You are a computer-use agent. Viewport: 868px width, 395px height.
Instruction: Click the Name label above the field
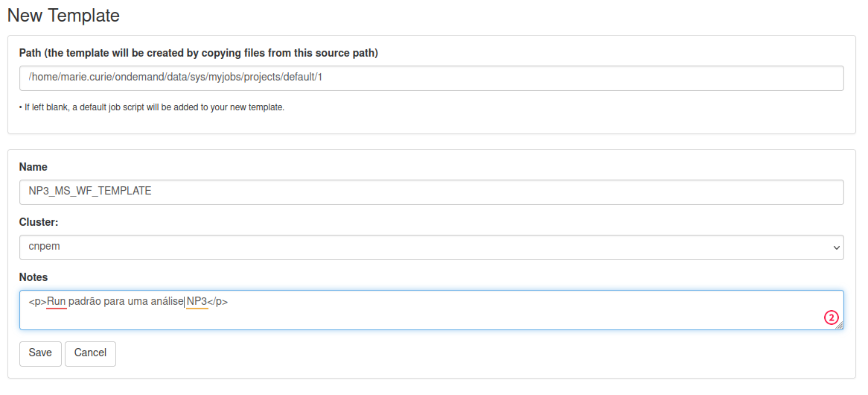point(33,167)
